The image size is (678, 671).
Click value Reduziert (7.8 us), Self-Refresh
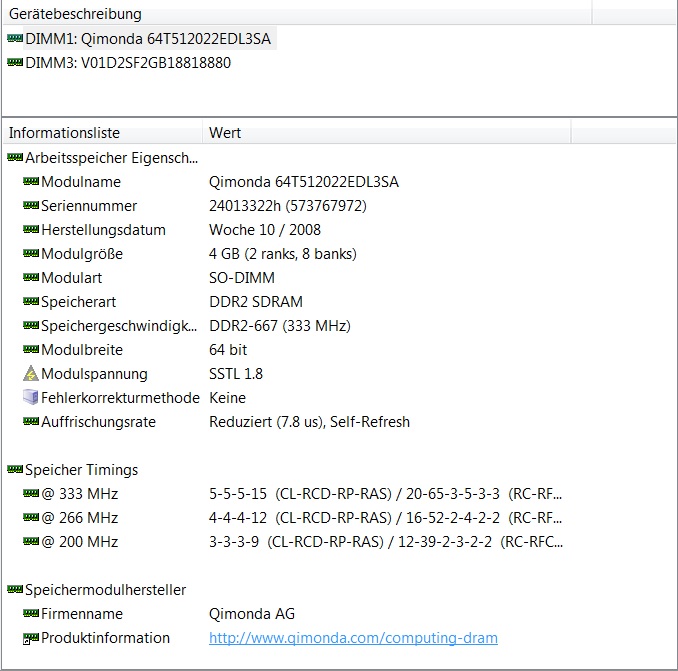click(309, 422)
